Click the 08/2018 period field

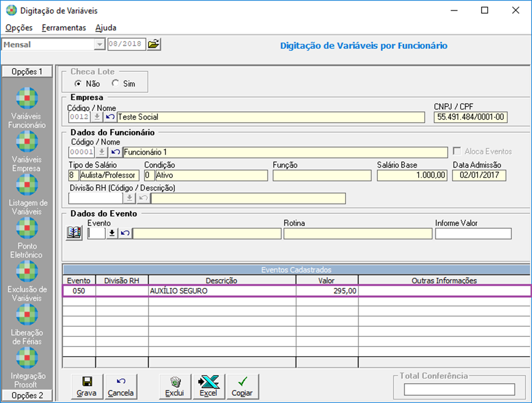point(126,44)
